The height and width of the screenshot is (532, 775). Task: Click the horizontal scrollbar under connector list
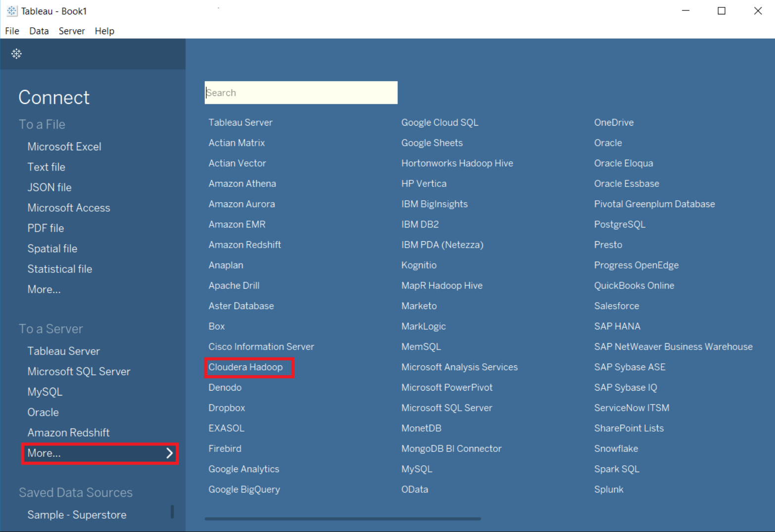(343, 519)
